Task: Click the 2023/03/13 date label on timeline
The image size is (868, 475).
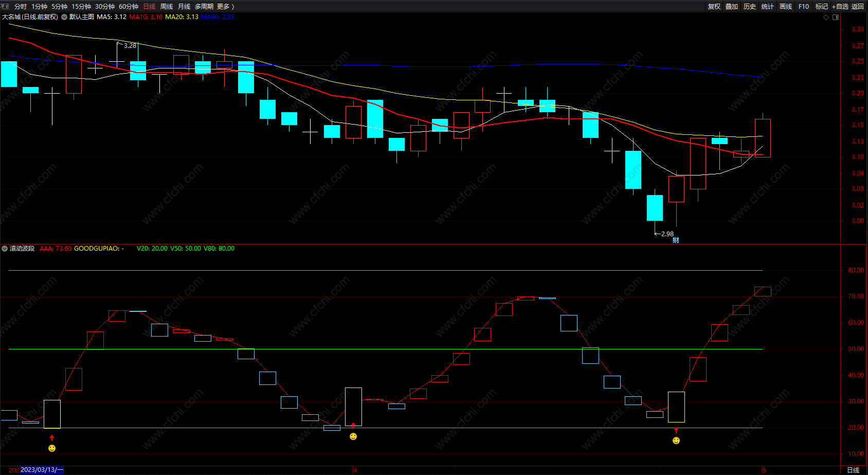Action: (x=42, y=470)
